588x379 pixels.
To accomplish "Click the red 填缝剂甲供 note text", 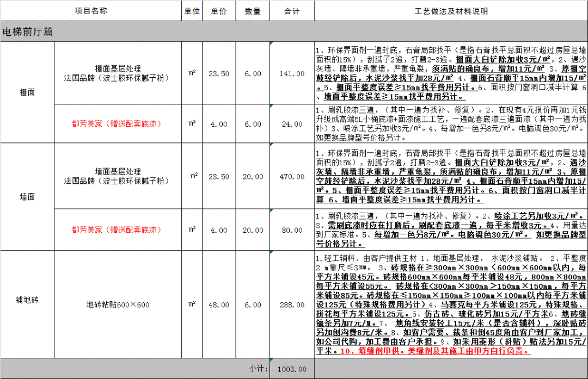I will 436,351.
